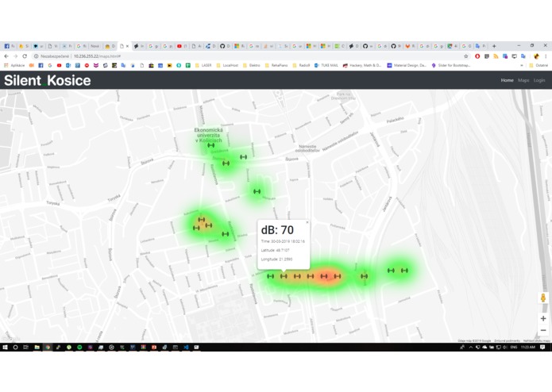
Task: Open the Slider for Bootstrap bookmark
Action: [451, 65]
